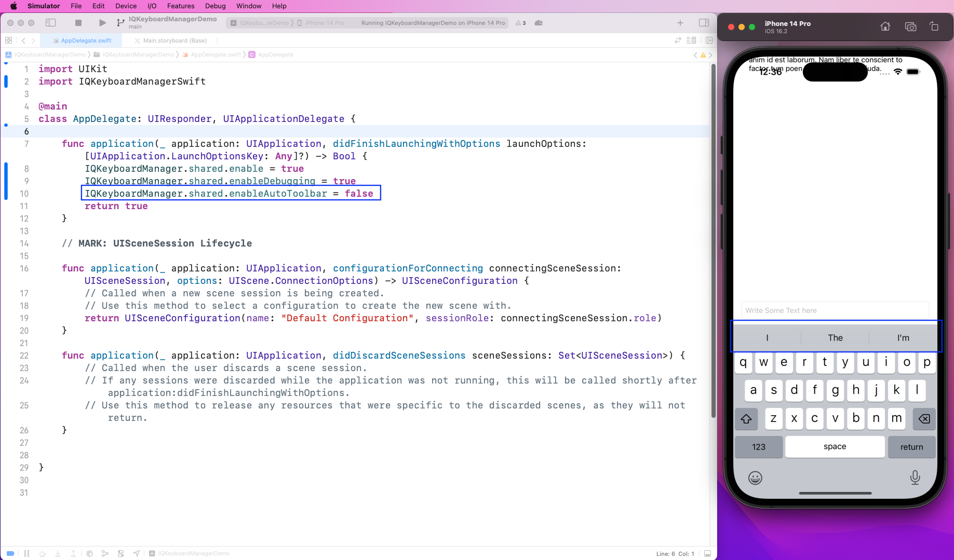Screen dimensions: 954x560
Task: Tap the return key
Action: (x=912, y=447)
